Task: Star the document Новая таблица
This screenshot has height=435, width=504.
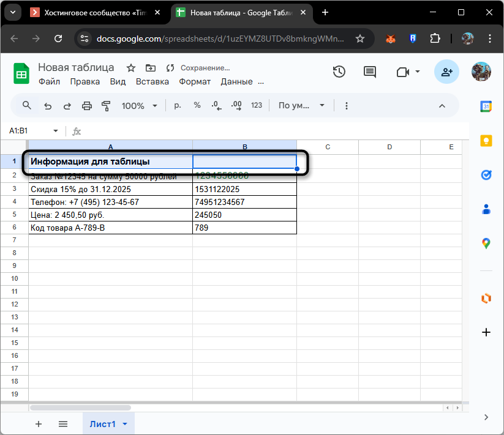Action: (130, 68)
